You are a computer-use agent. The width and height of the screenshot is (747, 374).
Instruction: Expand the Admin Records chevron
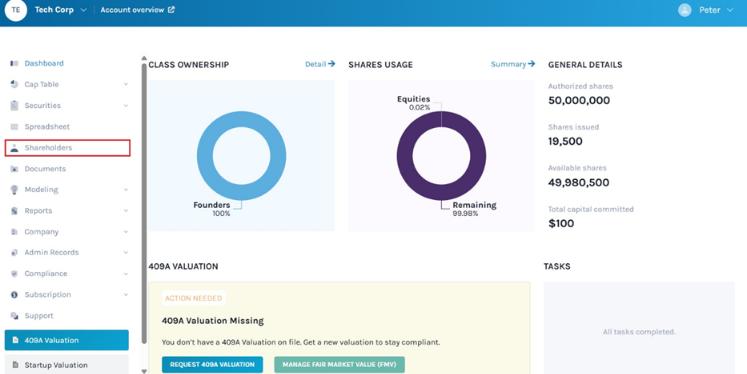point(126,253)
